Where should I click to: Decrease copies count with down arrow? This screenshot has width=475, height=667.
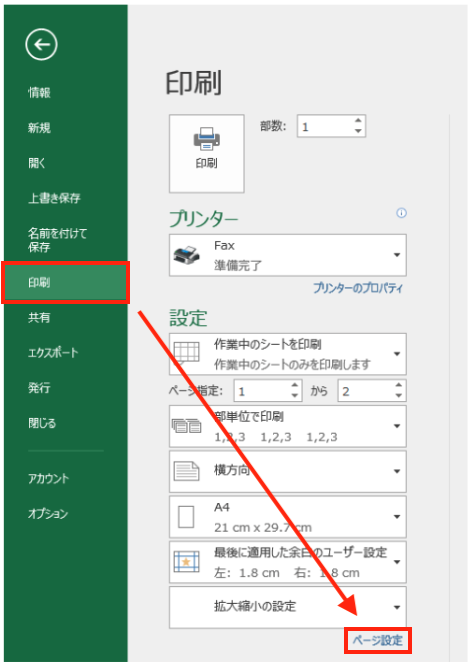(358, 131)
